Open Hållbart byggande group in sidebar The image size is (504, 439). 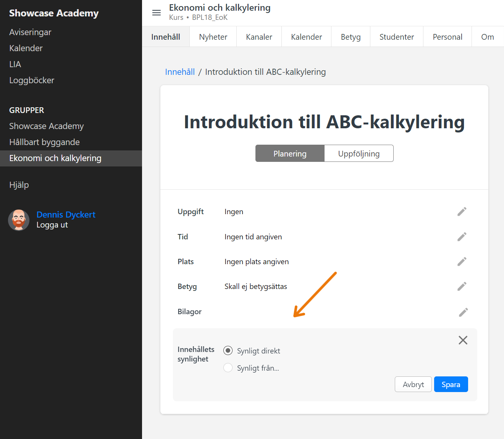(x=45, y=142)
